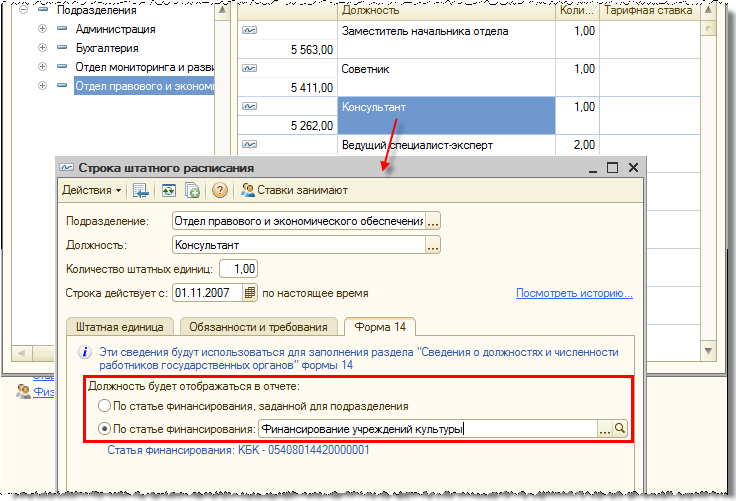The height and width of the screenshot is (501, 736).
Task: Open help with the question mark icon
Action: tap(219, 190)
